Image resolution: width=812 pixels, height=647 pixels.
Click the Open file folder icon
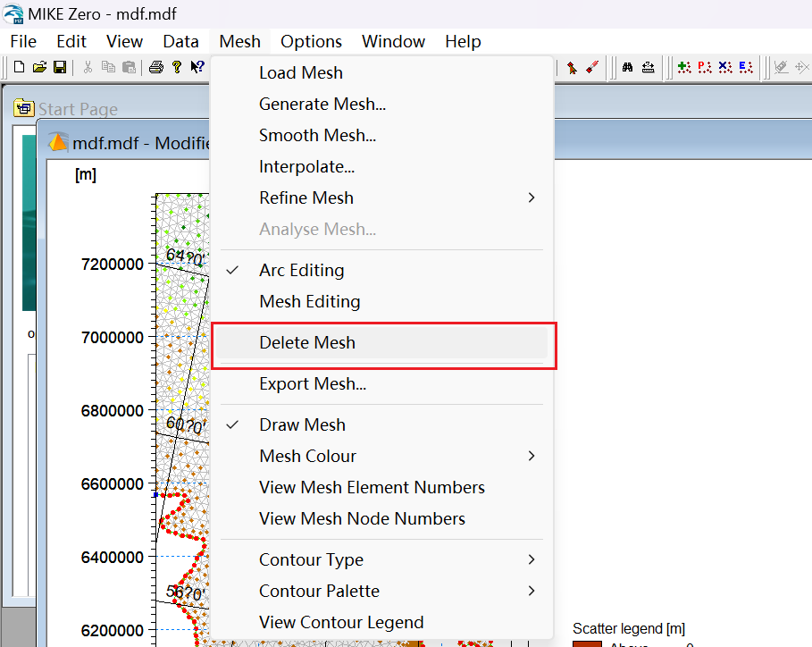coord(39,67)
